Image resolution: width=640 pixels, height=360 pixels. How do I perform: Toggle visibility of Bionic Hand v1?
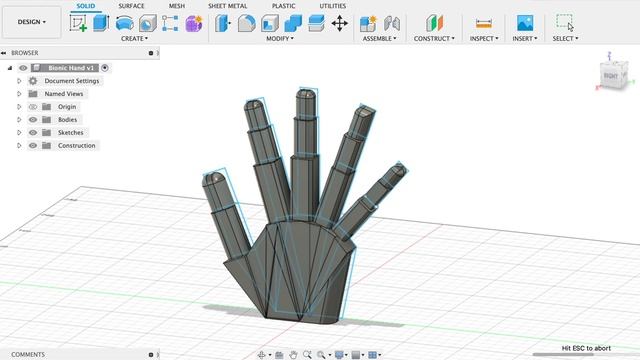(x=23, y=68)
